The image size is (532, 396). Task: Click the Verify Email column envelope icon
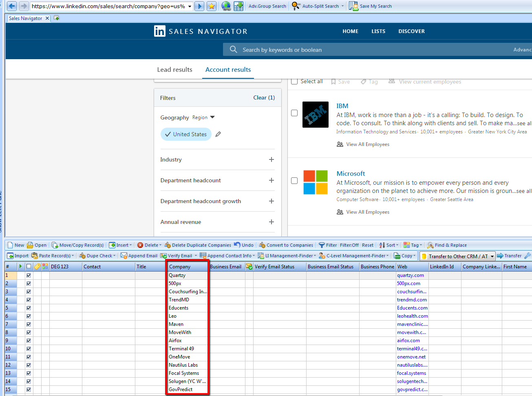click(249, 266)
